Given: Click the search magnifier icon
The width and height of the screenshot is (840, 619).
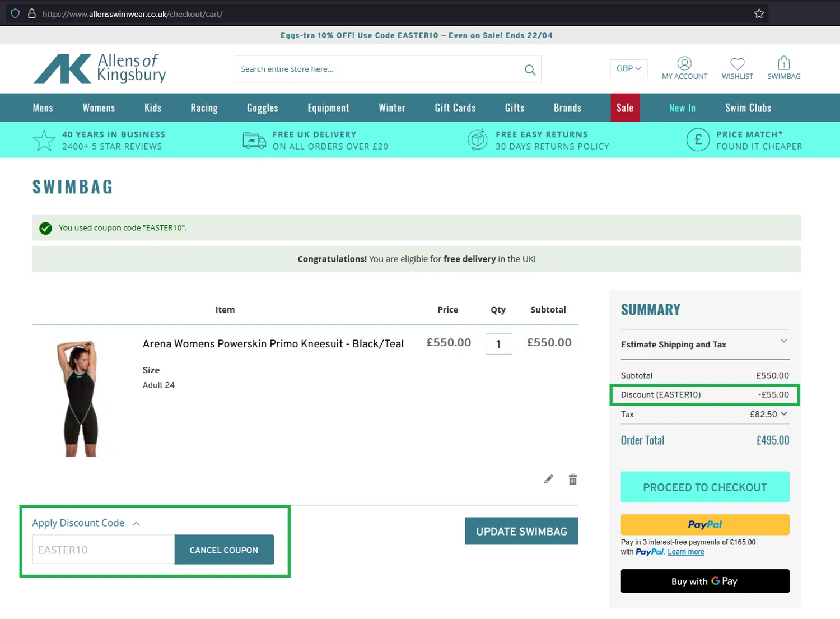Looking at the screenshot, I should (x=530, y=69).
